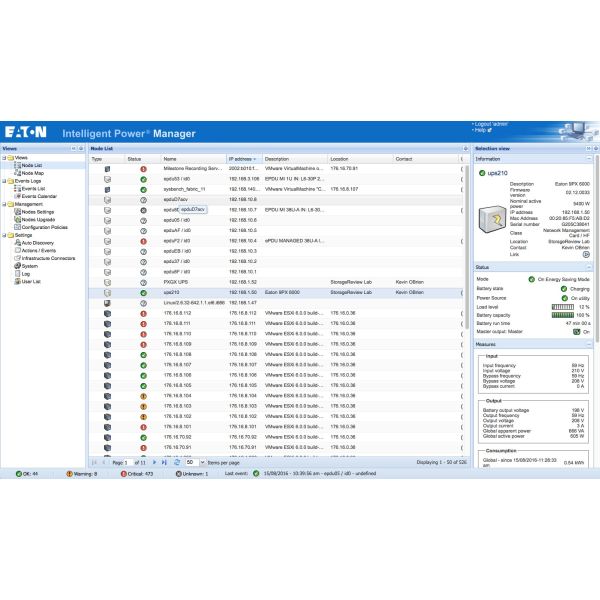Sort by Contact column header

[x=425, y=159]
